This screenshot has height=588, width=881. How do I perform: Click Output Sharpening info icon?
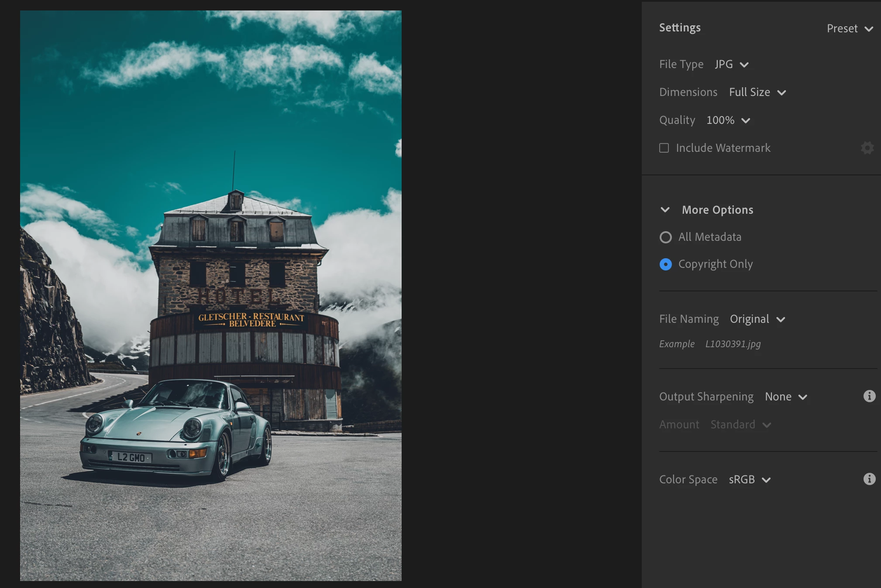[x=869, y=396]
